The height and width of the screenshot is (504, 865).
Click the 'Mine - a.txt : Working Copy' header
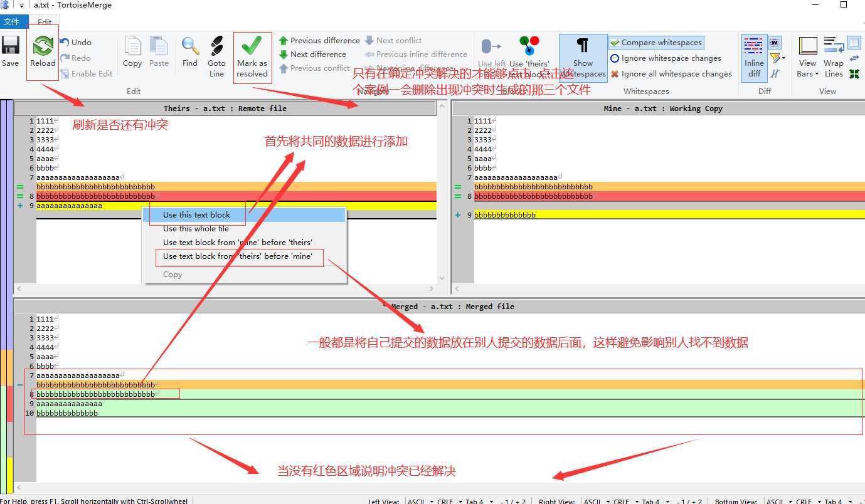coord(658,108)
